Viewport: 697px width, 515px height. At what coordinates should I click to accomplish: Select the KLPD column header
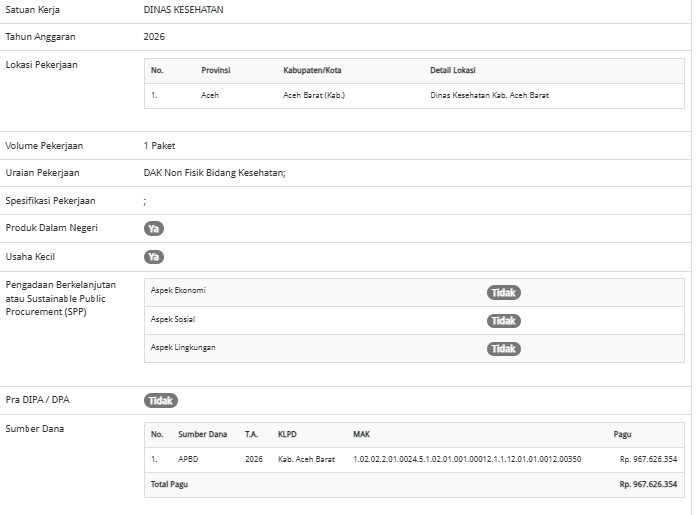(x=287, y=434)
